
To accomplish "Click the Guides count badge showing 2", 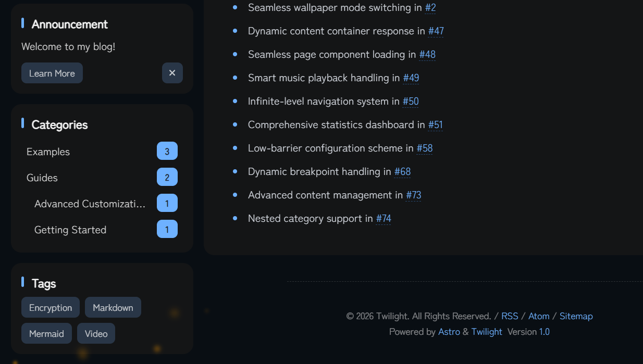I will [167, 178].
